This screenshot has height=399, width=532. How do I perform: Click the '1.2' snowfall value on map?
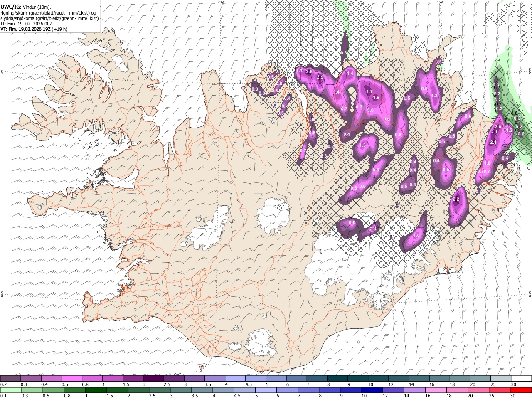click(x=508, y=130)
